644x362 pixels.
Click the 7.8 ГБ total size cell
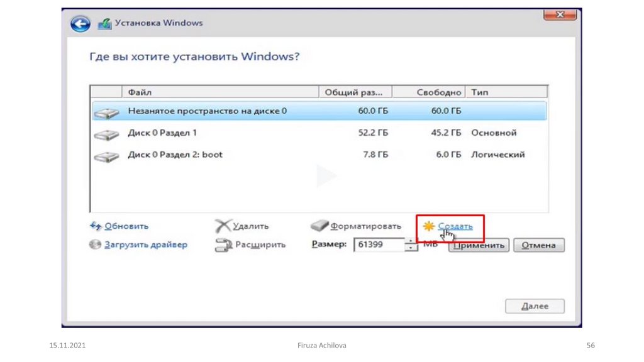[x=376, y=155]
